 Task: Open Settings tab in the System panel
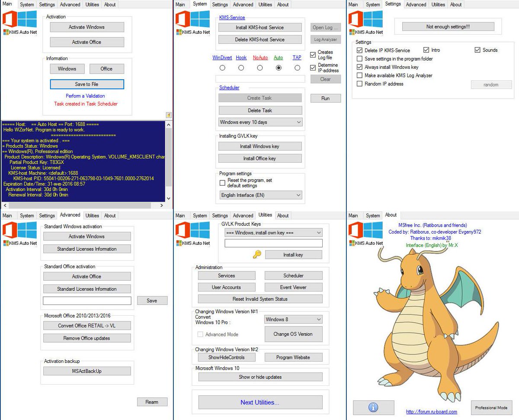(220, 5)
